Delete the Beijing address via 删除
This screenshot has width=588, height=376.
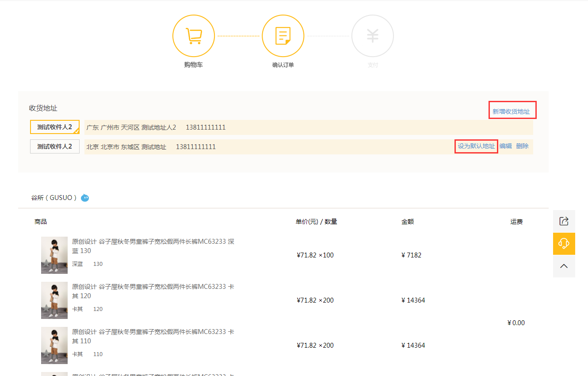tap(522, 146)
